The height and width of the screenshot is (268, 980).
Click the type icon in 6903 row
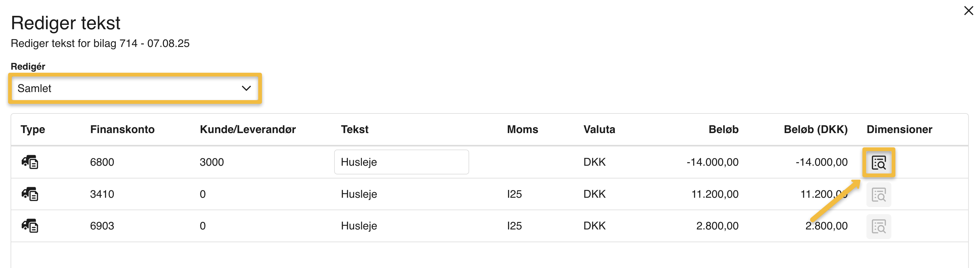coord(30,226)
